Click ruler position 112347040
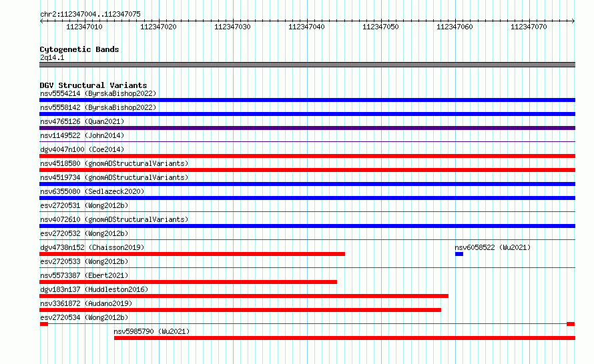Image resolution: width=594 pixels, height=364 pixels. tap(306, 27)
